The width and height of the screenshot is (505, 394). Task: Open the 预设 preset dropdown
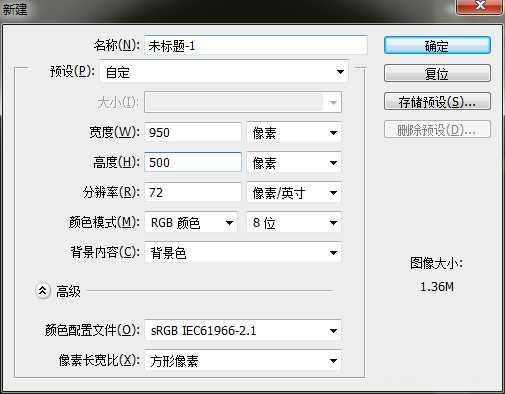click(x=224, y=72)
